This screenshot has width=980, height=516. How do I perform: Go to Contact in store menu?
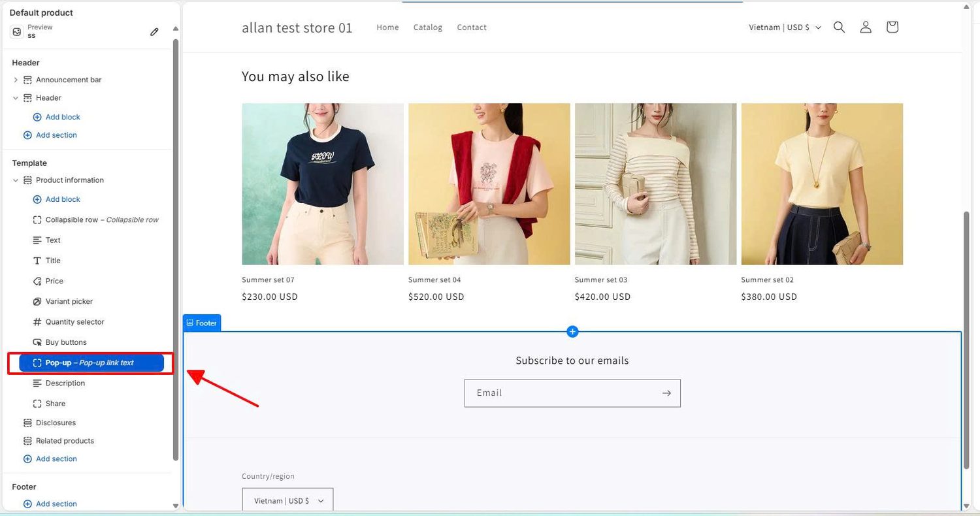click(x=472, y=27)
